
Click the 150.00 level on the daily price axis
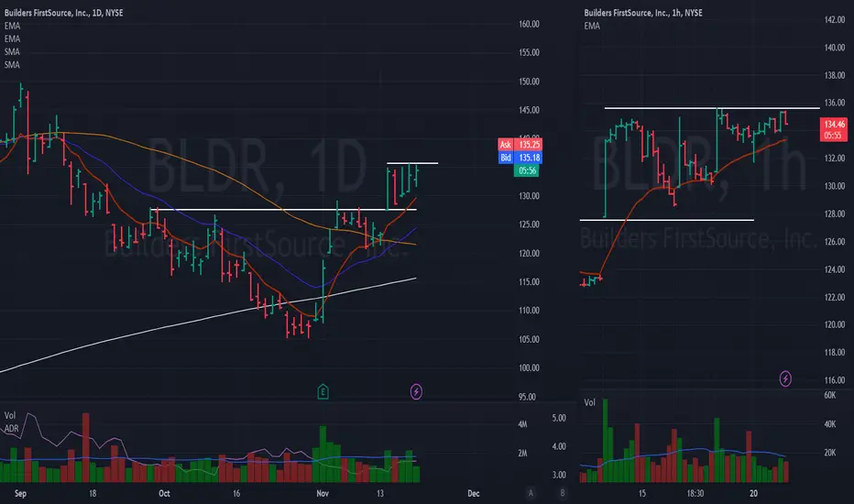point(529,82)
